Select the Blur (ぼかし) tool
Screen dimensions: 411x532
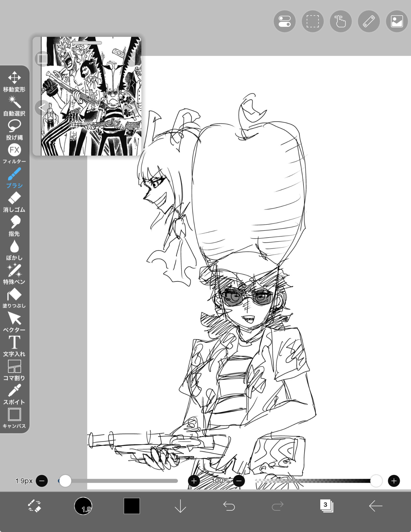(14, 250)
